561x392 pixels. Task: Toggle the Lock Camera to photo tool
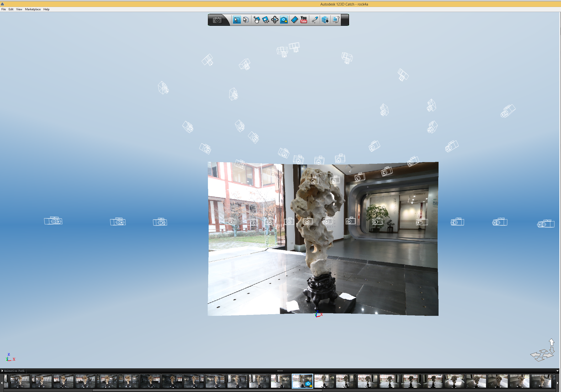[x=284, y=20]
